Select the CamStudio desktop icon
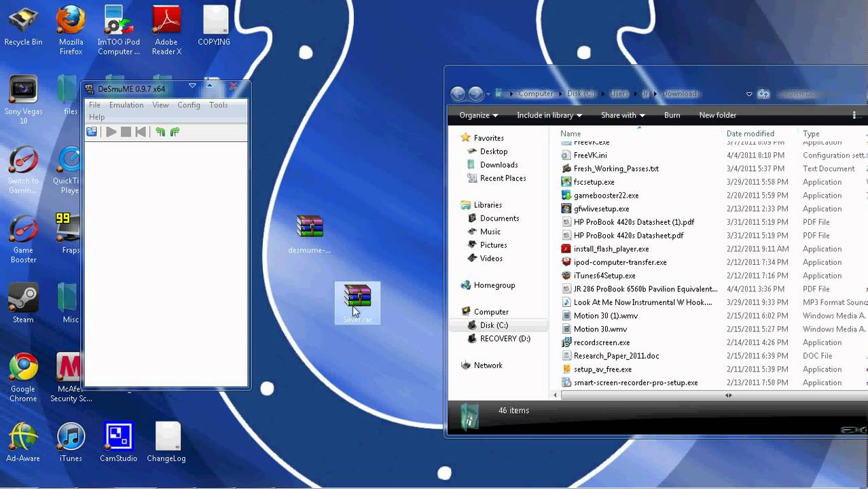 click(x=118, y=443)
